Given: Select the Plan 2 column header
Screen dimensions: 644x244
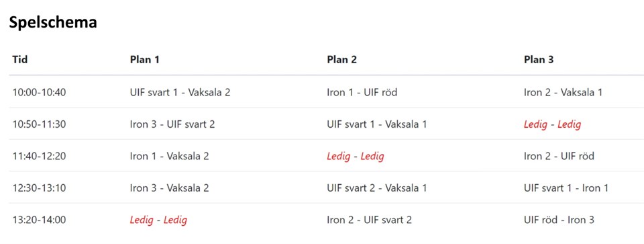Looking at the screenshot, I should click(341, 60).
